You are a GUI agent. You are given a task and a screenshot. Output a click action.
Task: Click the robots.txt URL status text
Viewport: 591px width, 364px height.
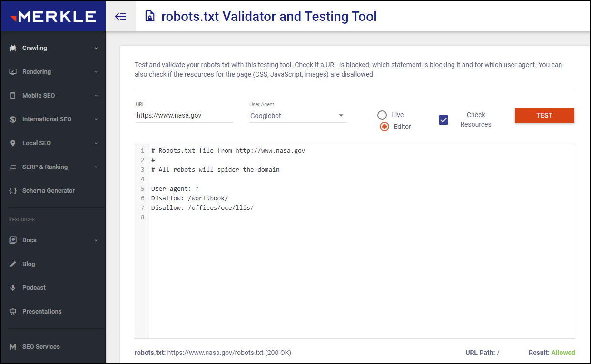[213, 353]
